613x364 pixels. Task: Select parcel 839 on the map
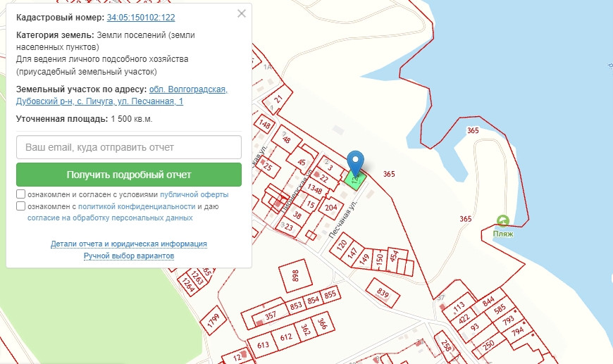383,292
